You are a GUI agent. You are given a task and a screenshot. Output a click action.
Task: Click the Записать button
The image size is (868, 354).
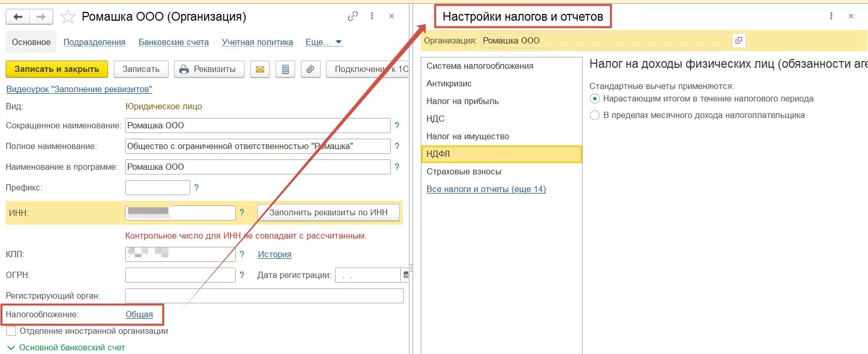pos(141,69)
